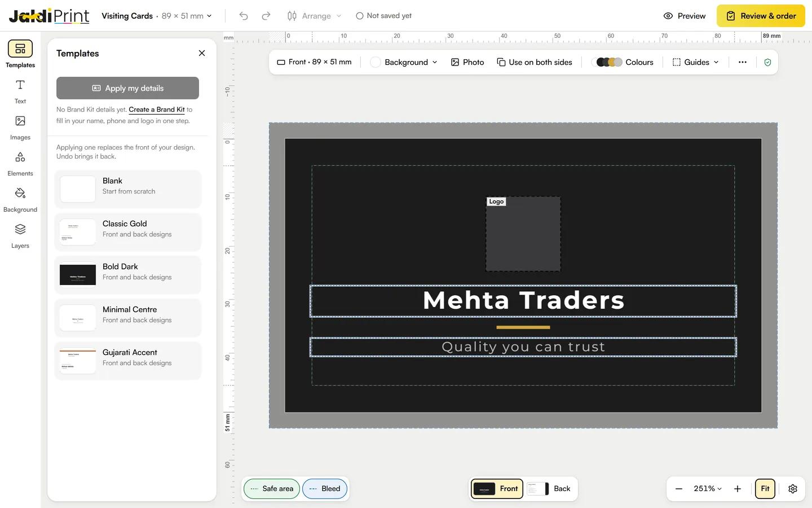Switch to the Back side tab

pyautogui.click(x=550, y=489)
